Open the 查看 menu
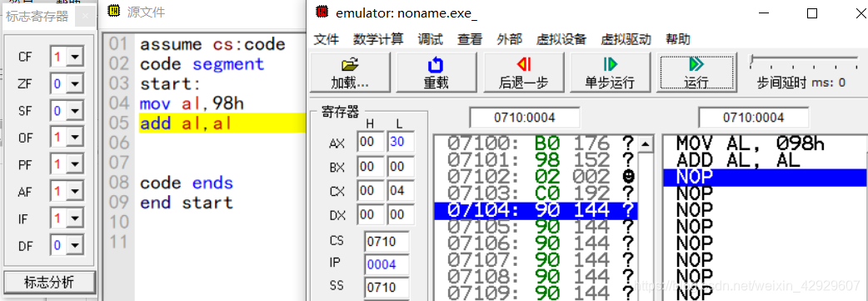868x301 pixels. [x=470, y=39]
